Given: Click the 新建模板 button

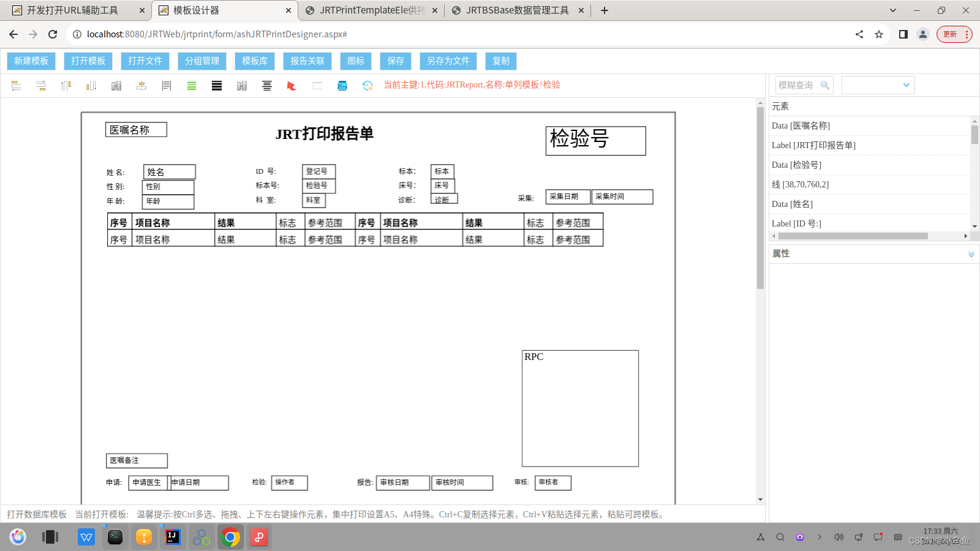Looking at the screenshot, I should pos(31,61).
